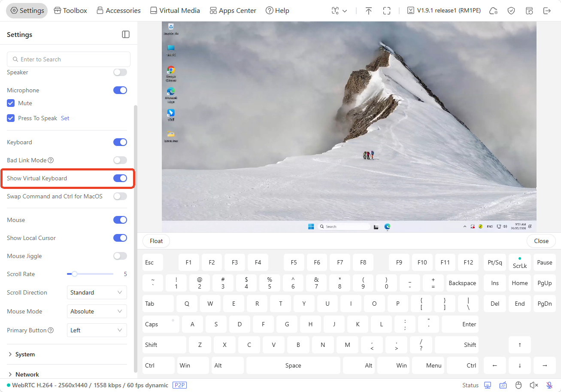Click the ScrLk virtual key

click(520, 262)
